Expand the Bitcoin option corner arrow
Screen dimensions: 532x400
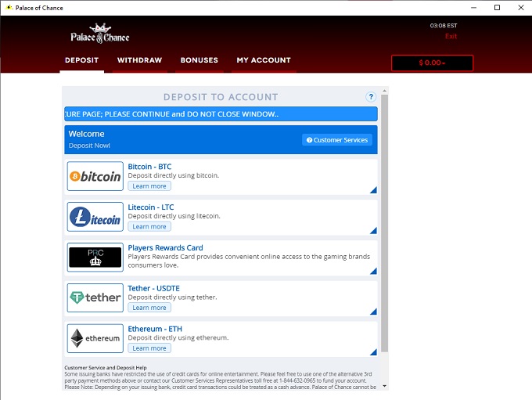pos(373,190)
